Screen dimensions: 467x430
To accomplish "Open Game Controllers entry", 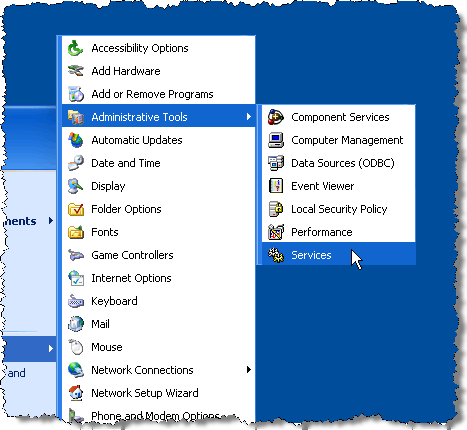I will (x=159, y=255).
